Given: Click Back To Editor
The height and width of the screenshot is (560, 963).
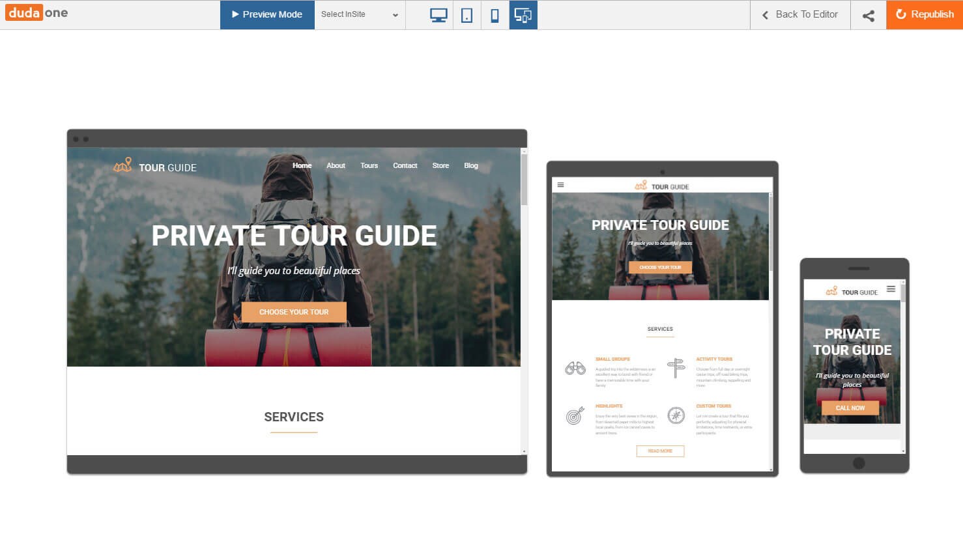Looking at the screenshot, I should (x=800, y=15).
